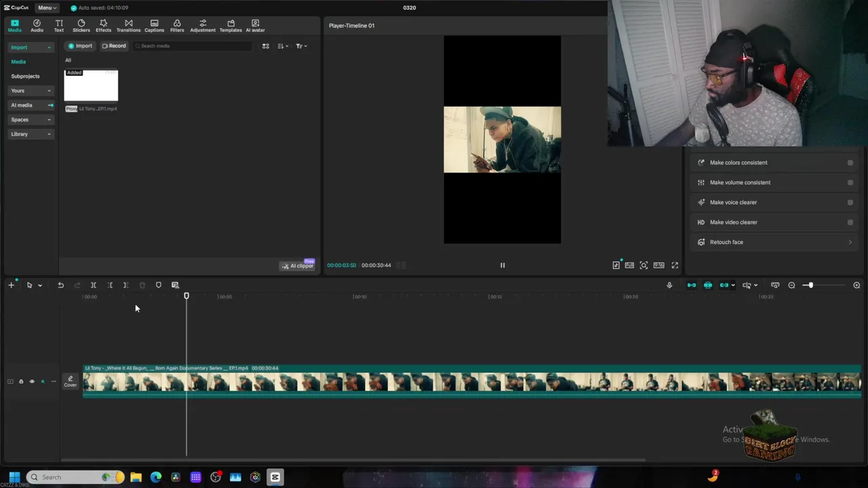Enable Make colors consistent
The height and width of the screenshot is (488, 868).
point(850,163)
